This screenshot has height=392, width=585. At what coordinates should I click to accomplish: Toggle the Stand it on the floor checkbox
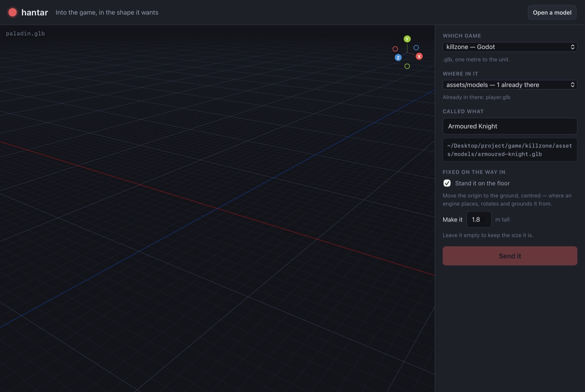pyautogui.click(x=447, y=183)
